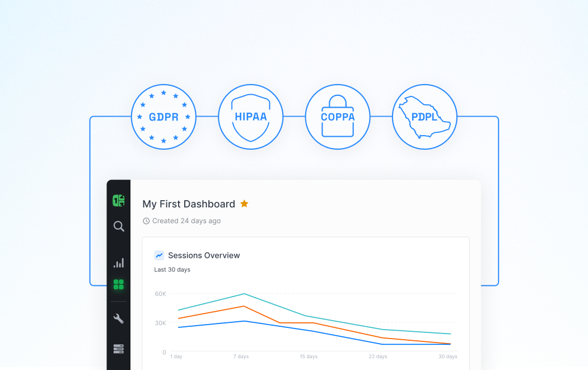Open reports via the bar-chart sidebar icon
This screenshot has height=370, width=588.
coord(118,262)
